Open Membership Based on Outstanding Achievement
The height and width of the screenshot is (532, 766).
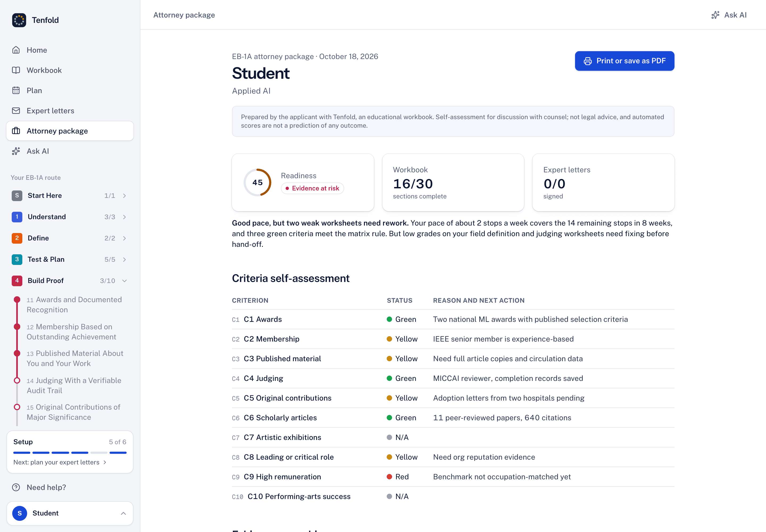click(x=71, y=332)
